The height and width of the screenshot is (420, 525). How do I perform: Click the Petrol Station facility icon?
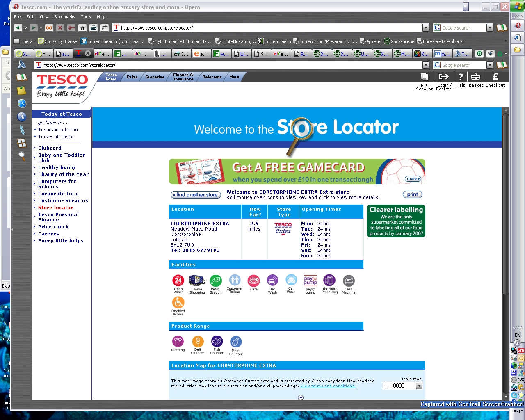pyautogui.click(x=216, y=281)
